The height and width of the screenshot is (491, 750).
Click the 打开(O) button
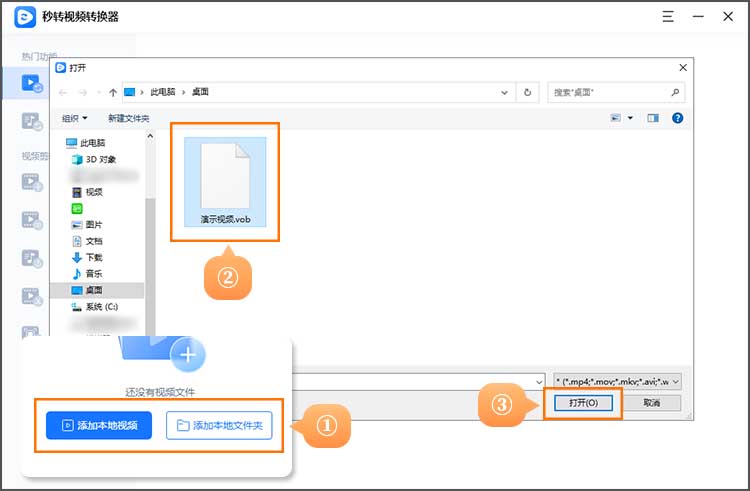(583, 403)
